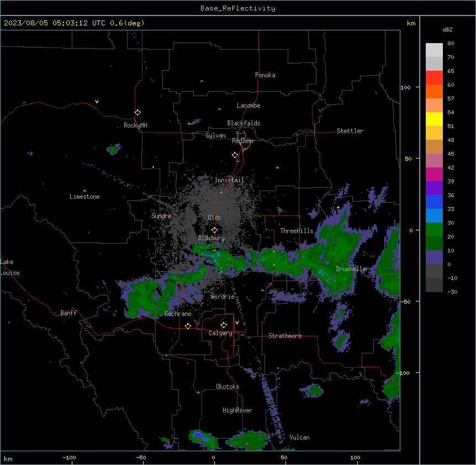
Task: Click the Base_Reflectivity title text
Action: [x=238, y=8]
